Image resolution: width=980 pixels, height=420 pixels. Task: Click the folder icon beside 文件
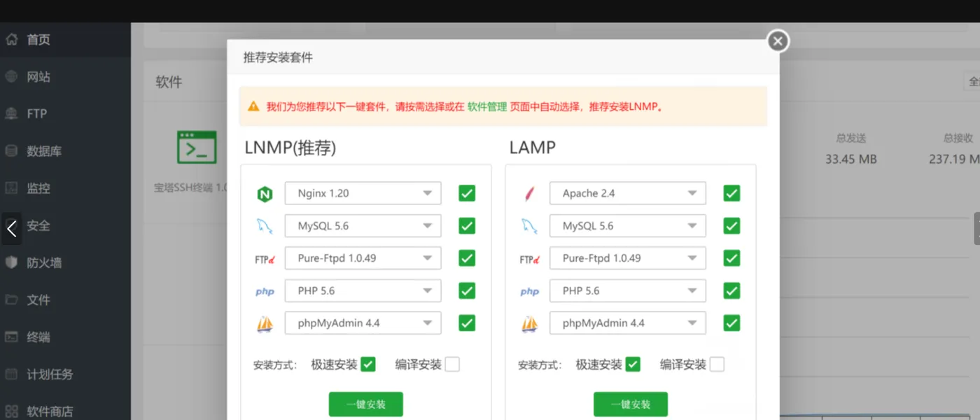(x=11, y=300)
